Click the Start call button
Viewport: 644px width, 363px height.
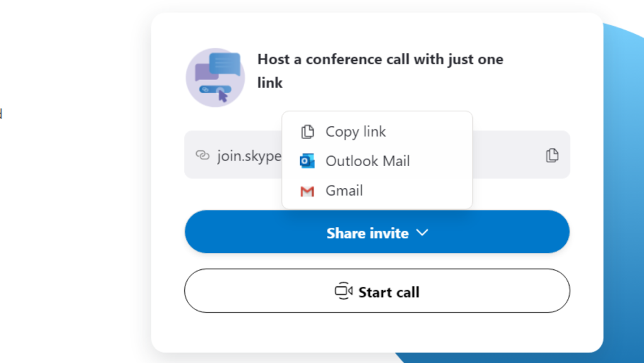click(377, 291)
